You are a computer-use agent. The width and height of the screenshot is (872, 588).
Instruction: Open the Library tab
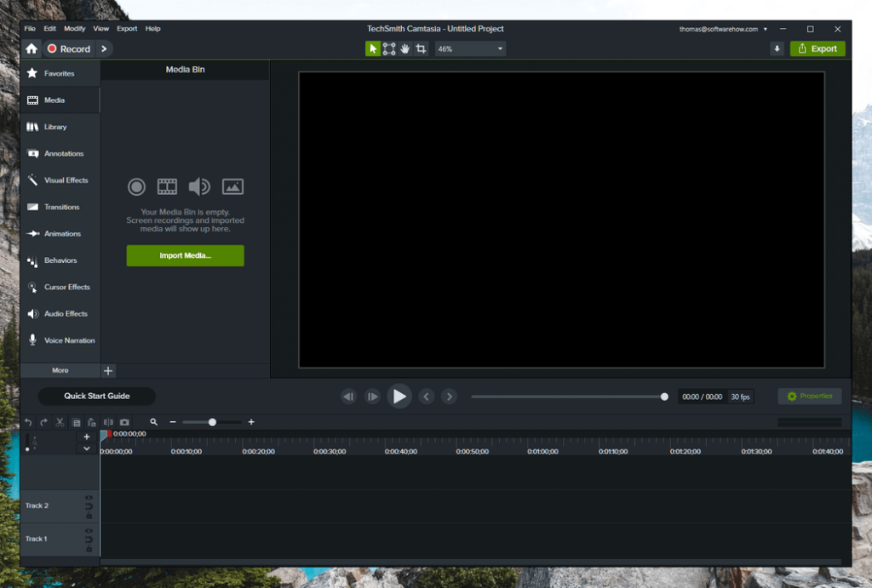(60, 127)
